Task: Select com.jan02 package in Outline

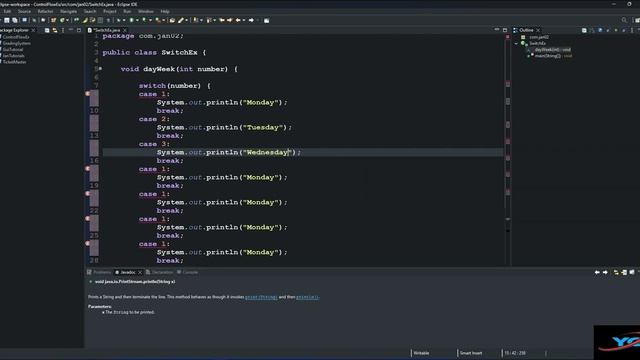Action: pos(539,37)
